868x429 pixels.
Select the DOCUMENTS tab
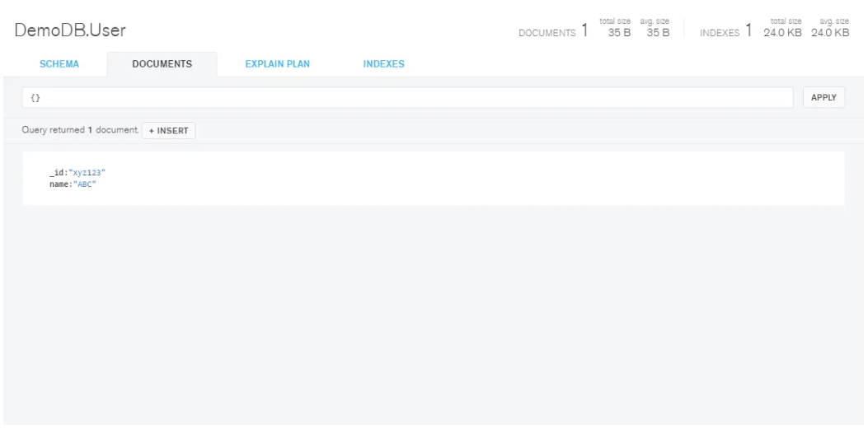[162, 64]
